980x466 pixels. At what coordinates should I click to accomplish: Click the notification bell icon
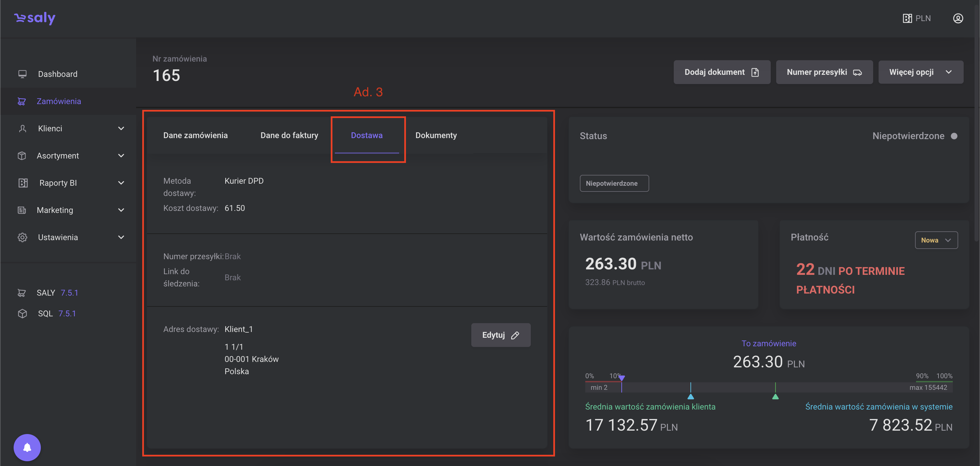tap(27, 447)
